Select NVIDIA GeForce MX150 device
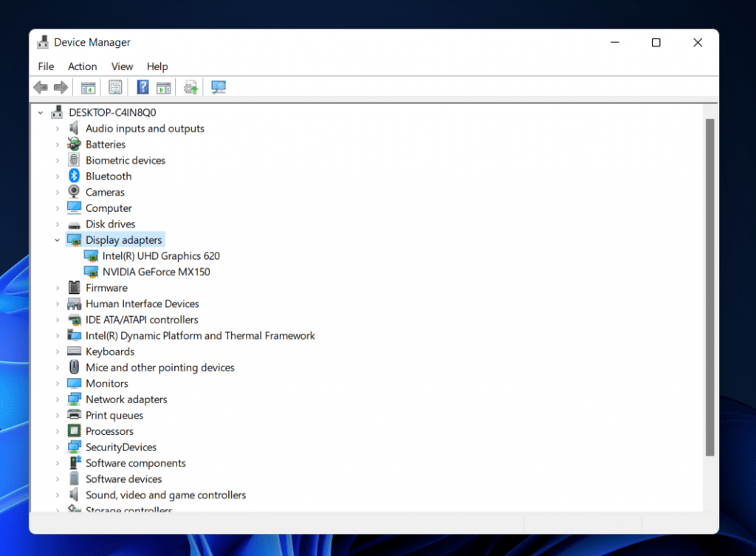Viewport: 756px width, 556px height. (x=156, y=272)
